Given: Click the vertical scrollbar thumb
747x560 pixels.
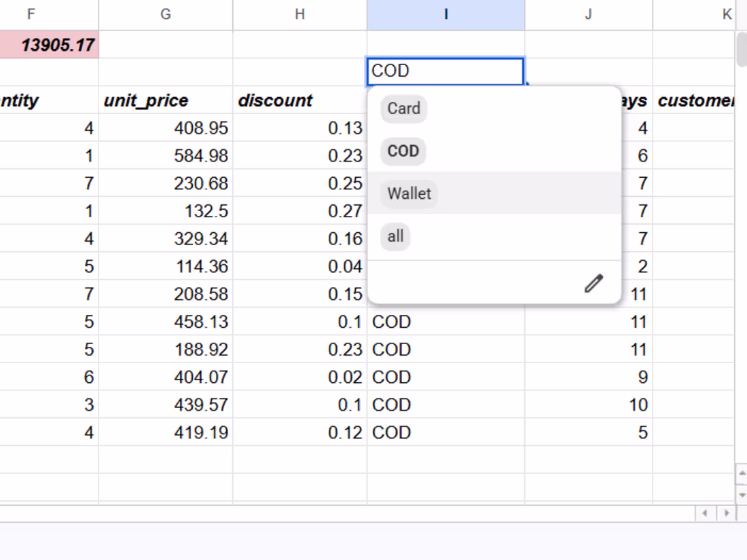Looking at the screenshot, I should [x=742, y=49].
